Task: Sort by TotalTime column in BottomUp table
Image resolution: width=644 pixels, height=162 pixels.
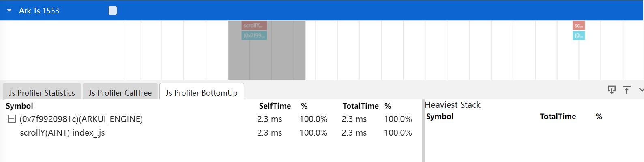Action: [360, 106]
